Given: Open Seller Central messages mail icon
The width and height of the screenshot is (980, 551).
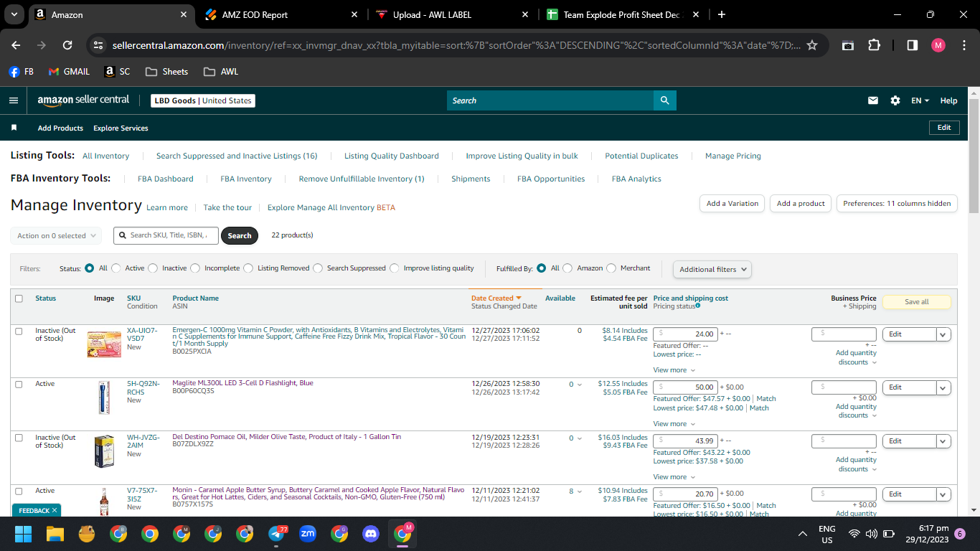Looking at the screenshot, I should pos(873,100).
